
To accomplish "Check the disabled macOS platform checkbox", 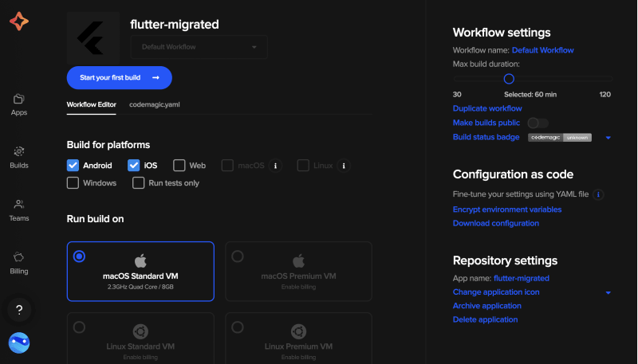I will pos(227,166).
